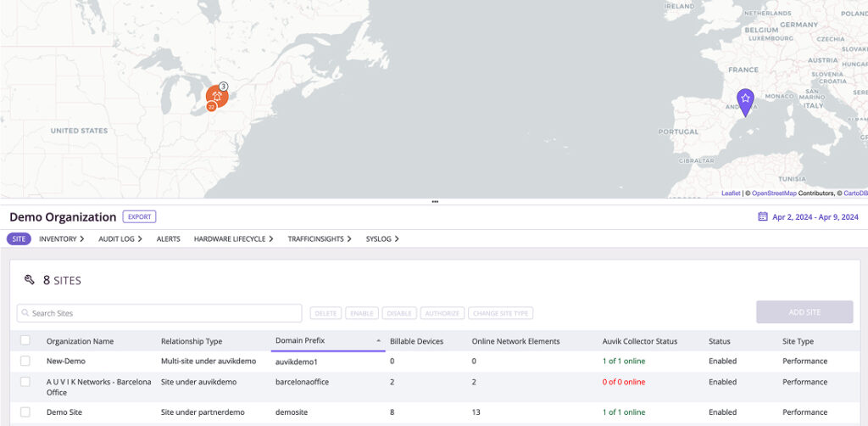Click the Demo Site organization name

click(x=64, y=412)
